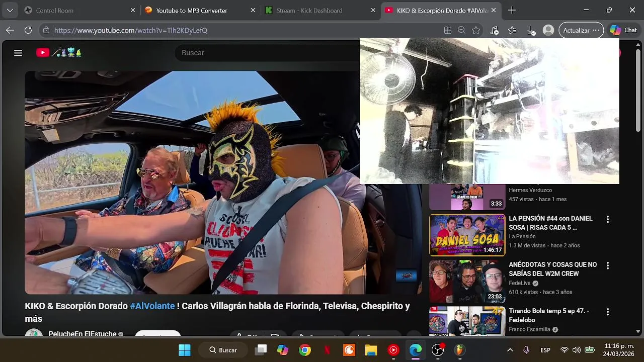This screenshot has height=362, width=644.
Task: Go to the YouTube home logo
Action: point(59,52)
